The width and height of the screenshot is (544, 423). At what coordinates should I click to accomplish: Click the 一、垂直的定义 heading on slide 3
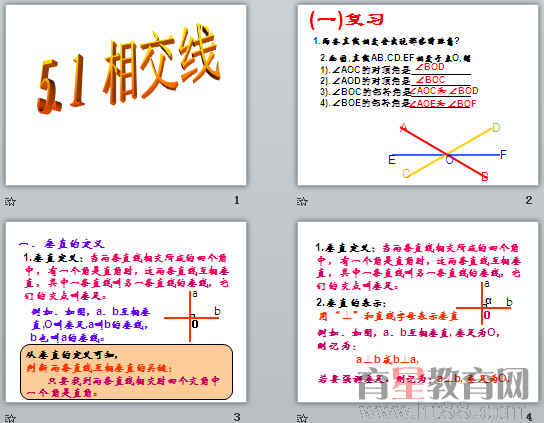[x=61, y=244]
